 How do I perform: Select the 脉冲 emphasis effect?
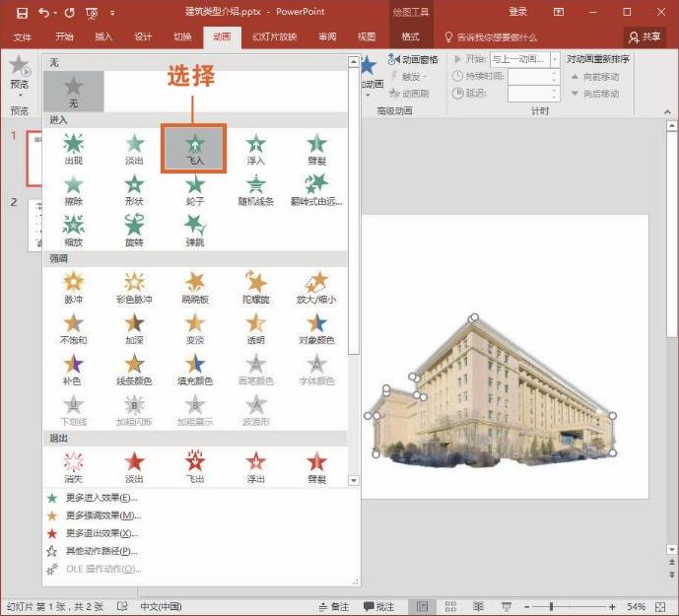tap(73, 288)
